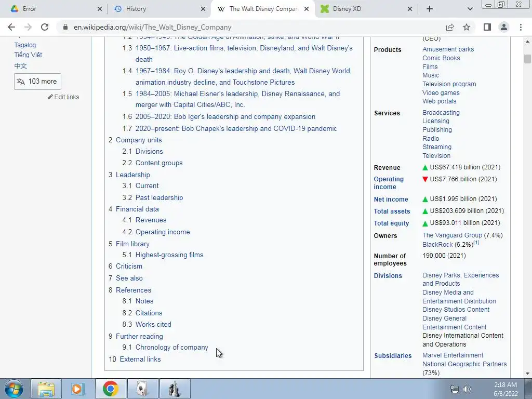
Task: Click the forward navigation arrow
Action: tap(28, 27)
